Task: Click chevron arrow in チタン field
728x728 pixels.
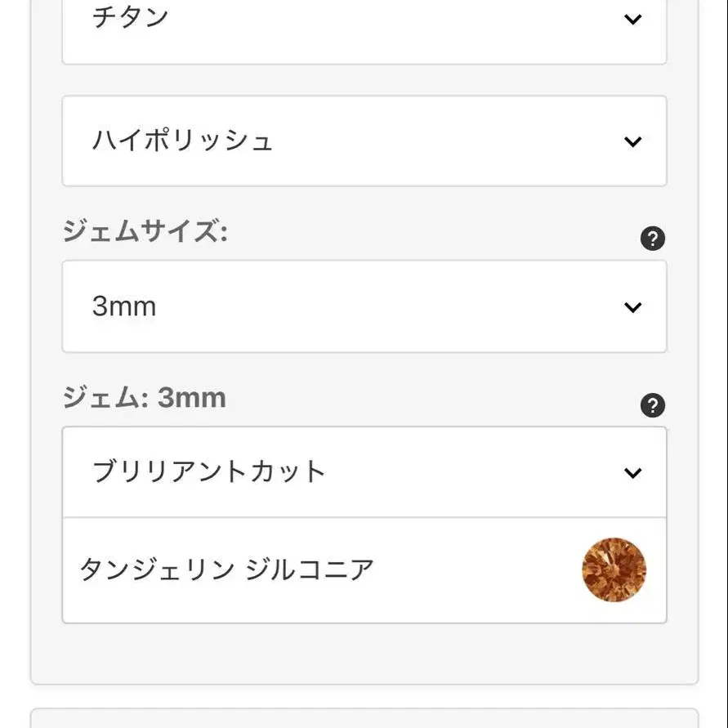Action: (x=632, y=19)
